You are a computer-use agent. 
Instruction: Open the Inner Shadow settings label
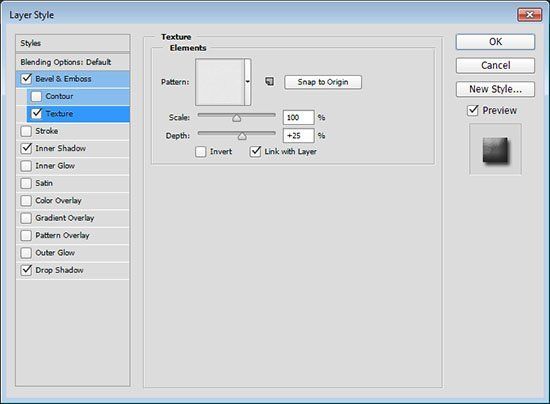[x=60, y=148]
